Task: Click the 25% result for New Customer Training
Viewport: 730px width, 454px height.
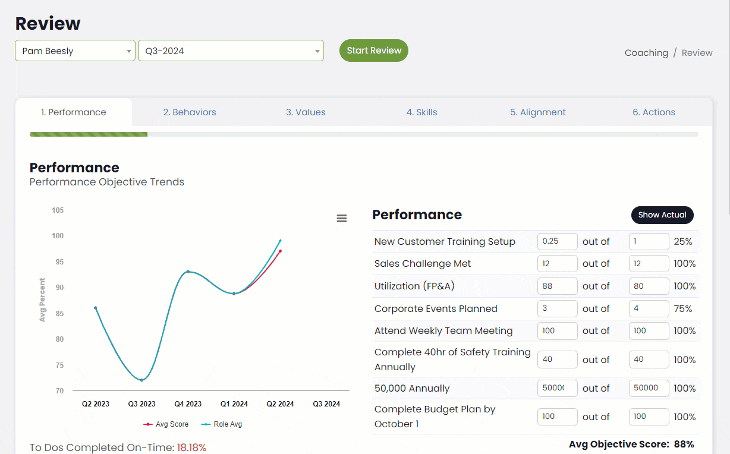Action: point(683,242)
